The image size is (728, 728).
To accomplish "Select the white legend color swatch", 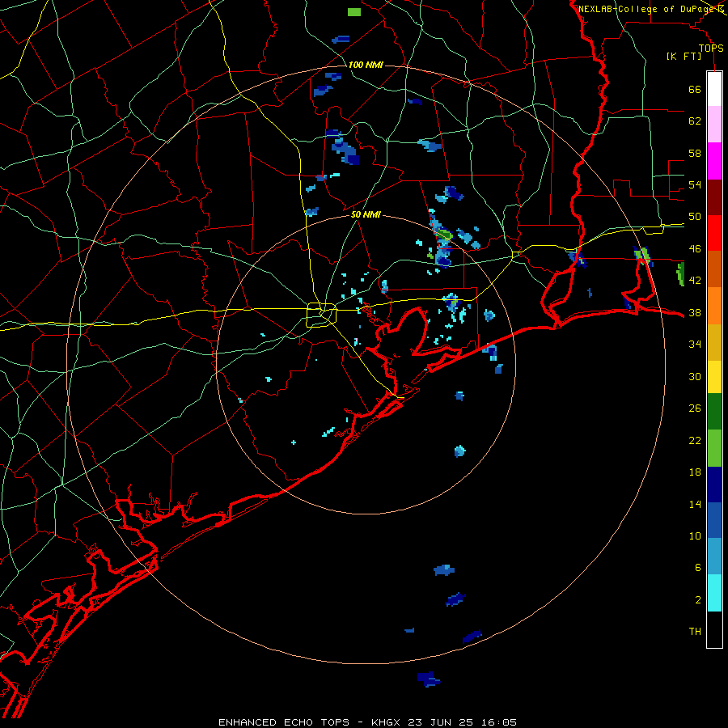I will point(714,89).
